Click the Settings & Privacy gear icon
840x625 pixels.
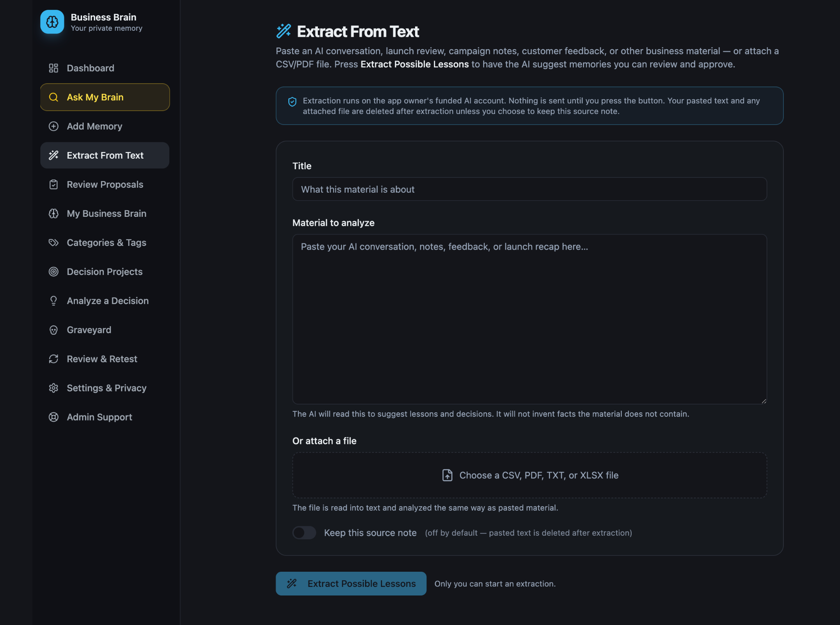coord(53,388)
